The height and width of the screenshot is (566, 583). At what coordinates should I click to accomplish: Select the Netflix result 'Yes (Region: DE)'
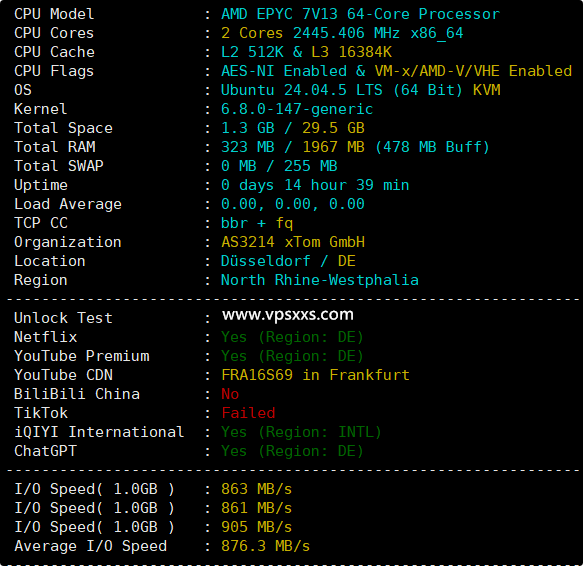click(292, 337)
